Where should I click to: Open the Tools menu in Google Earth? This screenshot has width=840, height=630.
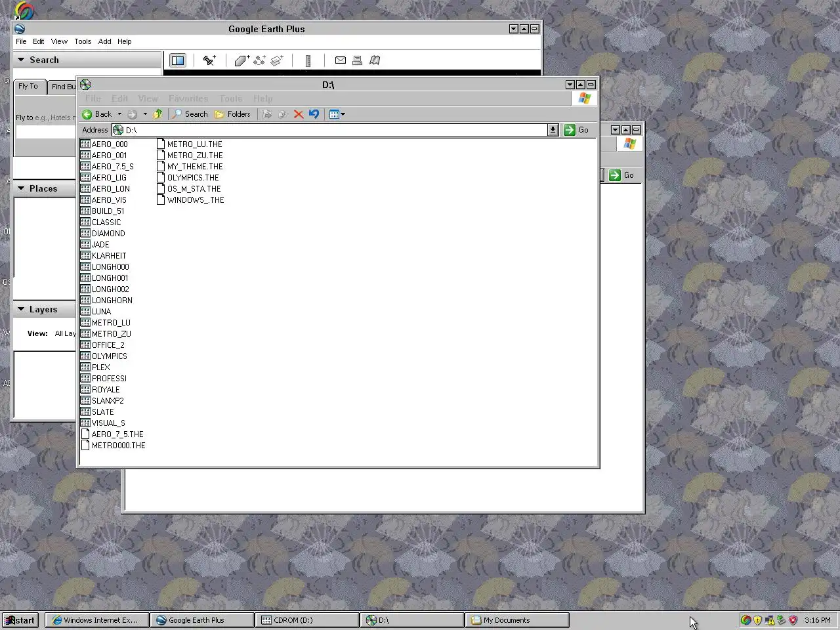83,41
